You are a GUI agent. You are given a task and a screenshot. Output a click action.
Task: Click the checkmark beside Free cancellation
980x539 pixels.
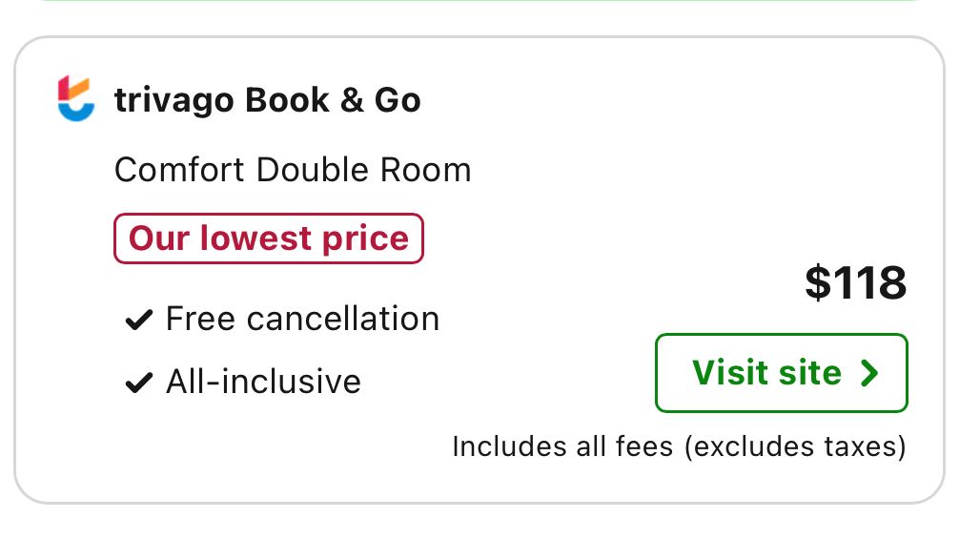coord(139,321)
